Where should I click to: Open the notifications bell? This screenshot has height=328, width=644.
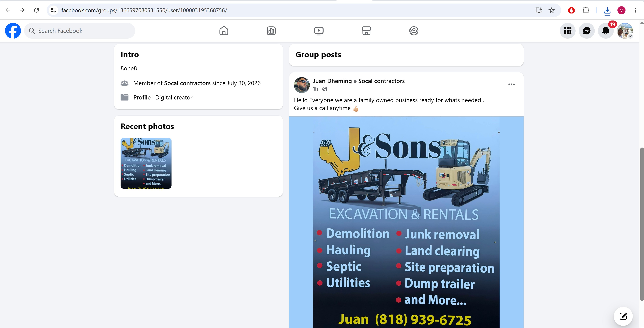click(x=606, y=31)
